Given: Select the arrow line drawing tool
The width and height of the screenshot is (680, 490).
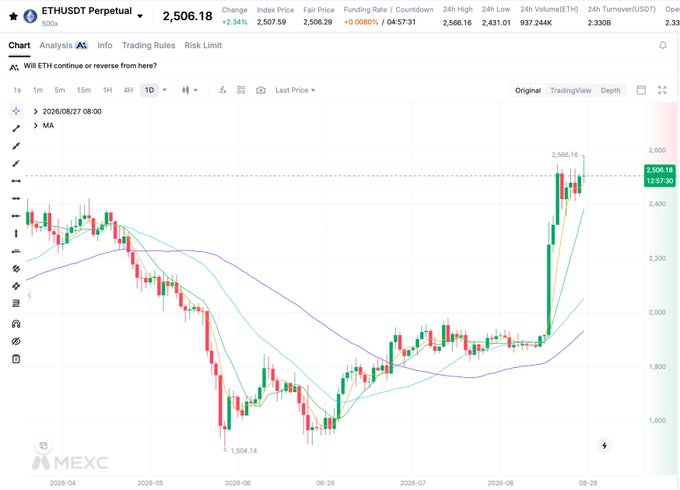Looking at the screenshot, I should point(16,163).
